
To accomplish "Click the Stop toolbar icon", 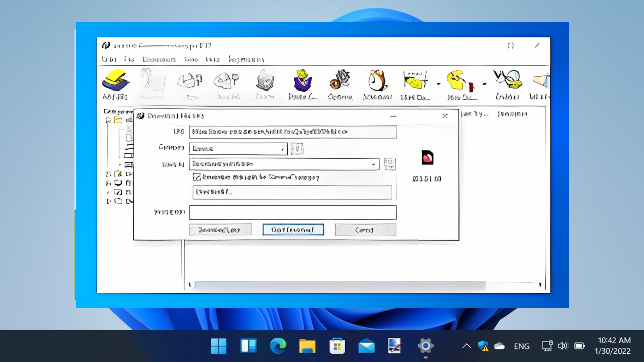I will tap(190, 84).
